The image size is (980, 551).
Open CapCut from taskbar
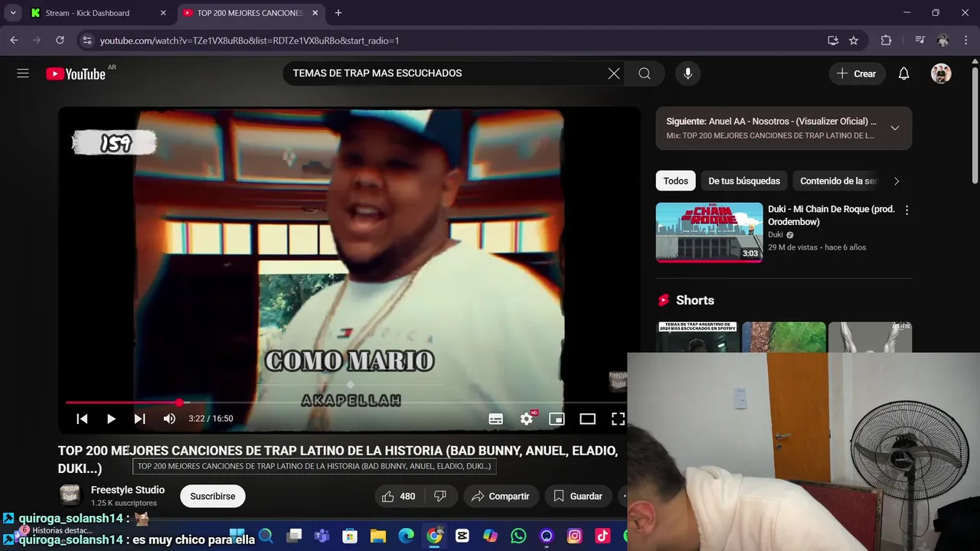click(462, 536)
